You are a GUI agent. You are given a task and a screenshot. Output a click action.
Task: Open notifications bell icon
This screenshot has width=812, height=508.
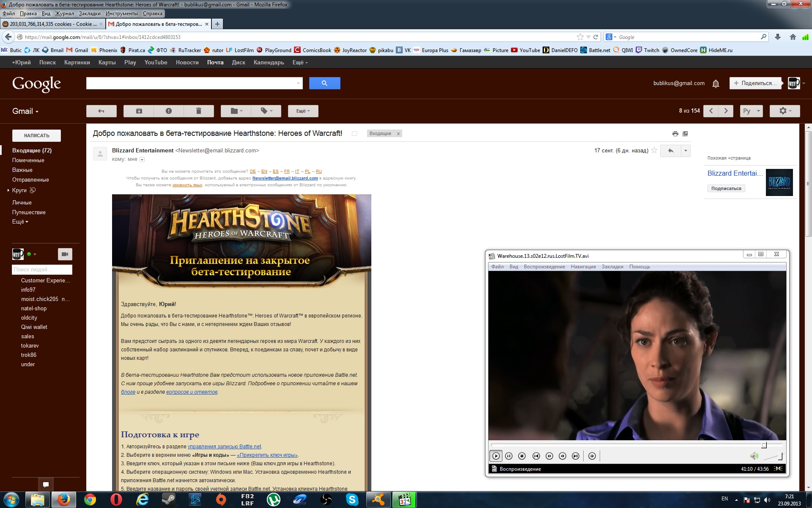click(x=716, y=83)
